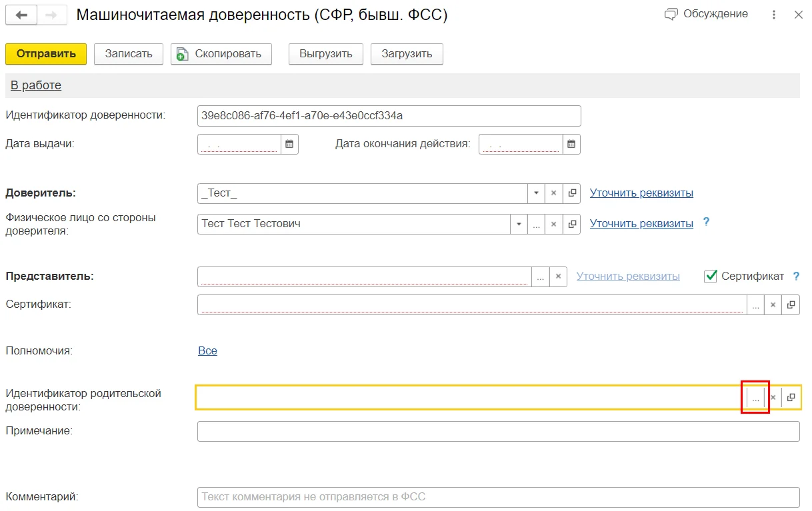Click the back navigation arrow
Image resolution: width=812 pixels, height=511 pixels.
pyautogui.click(x=21, y=15)
